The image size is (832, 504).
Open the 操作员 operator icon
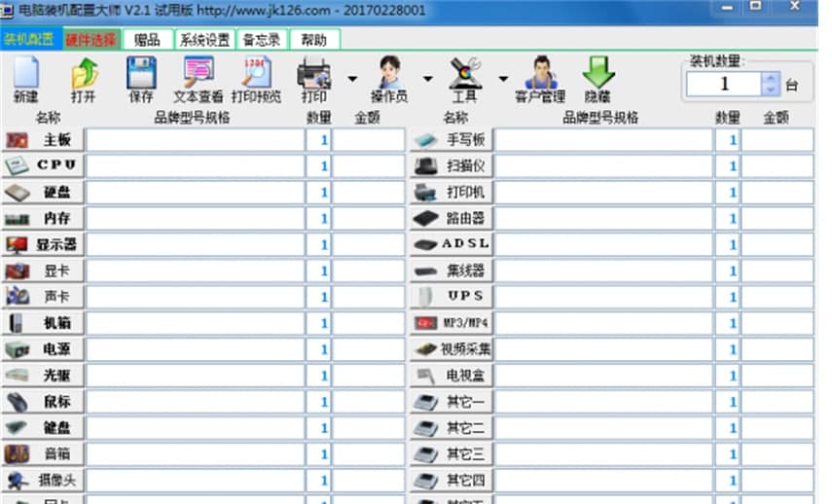point(389,80)
